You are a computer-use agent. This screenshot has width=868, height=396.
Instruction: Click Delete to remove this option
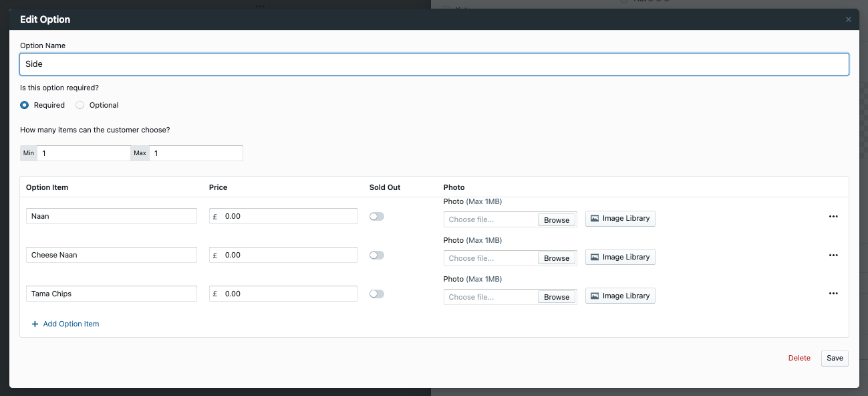tap(799, 358)
